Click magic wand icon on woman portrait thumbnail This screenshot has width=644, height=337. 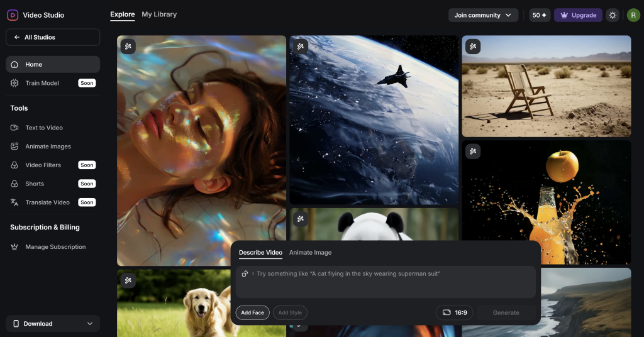click(128, 46)
